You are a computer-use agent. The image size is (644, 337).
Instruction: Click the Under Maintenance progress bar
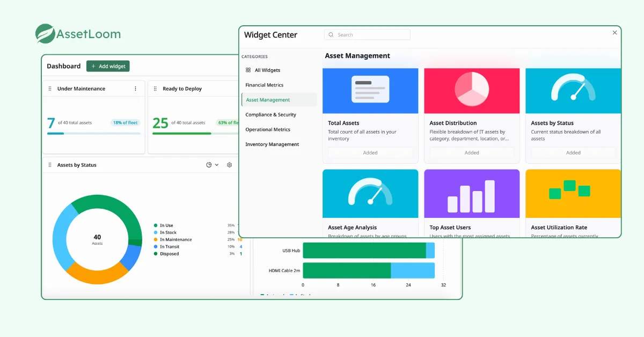pos(94,133)
